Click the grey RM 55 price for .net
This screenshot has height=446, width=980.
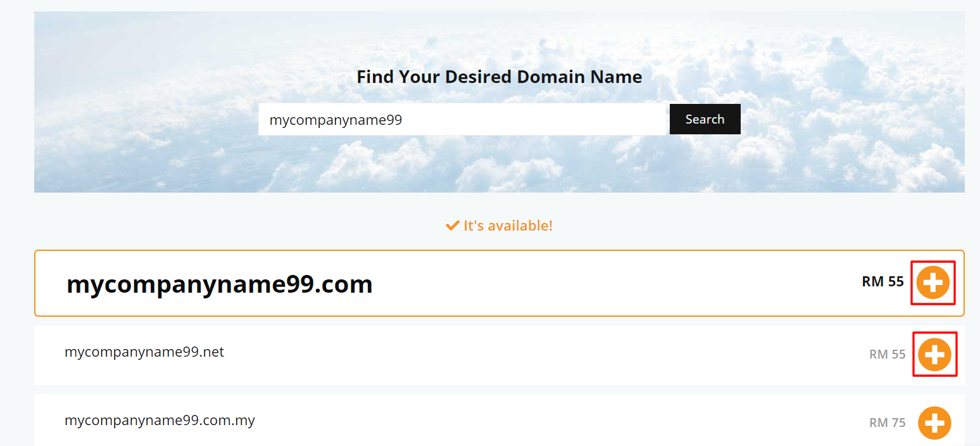pos(888,354)
